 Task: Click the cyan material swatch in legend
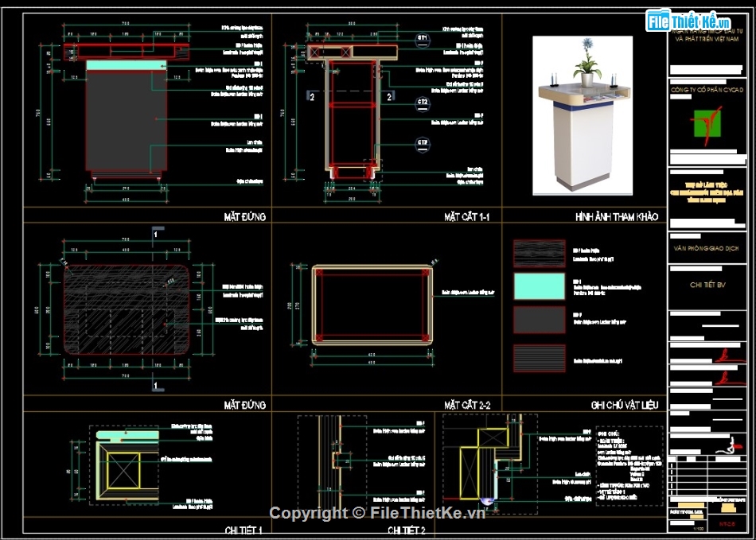tap(539, 286)
